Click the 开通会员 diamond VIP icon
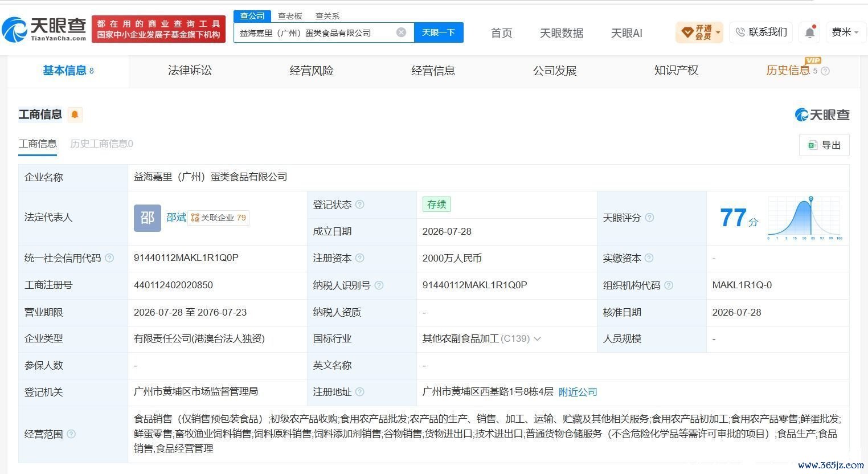 click(687, 32)
